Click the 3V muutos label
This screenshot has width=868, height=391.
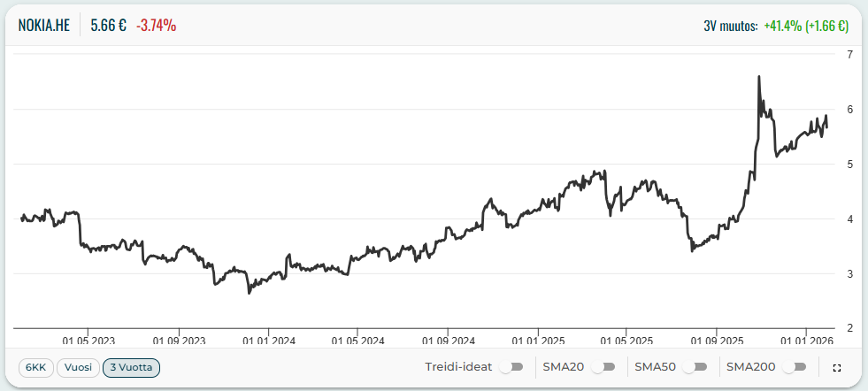[729, 27]
